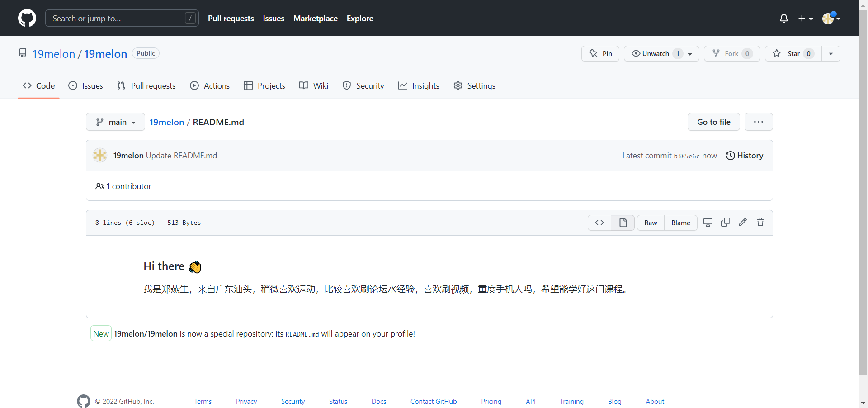Click the 19melon repository name link

click(106, 54)
